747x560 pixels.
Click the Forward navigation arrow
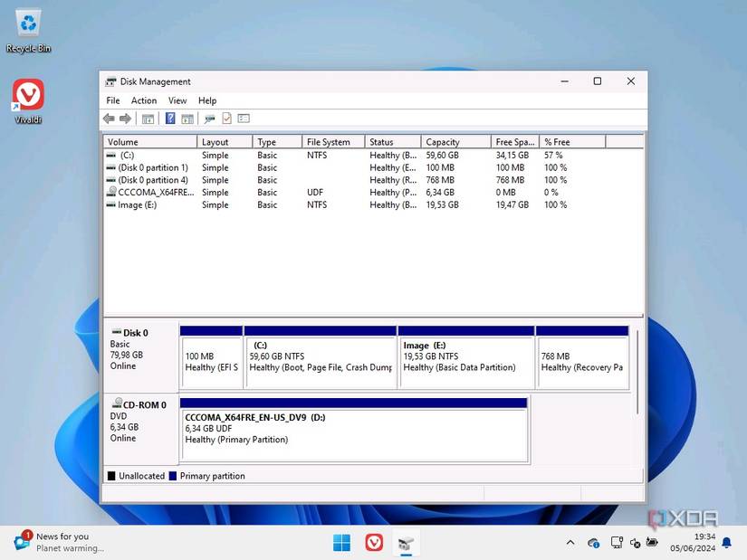tap(126, 119)
